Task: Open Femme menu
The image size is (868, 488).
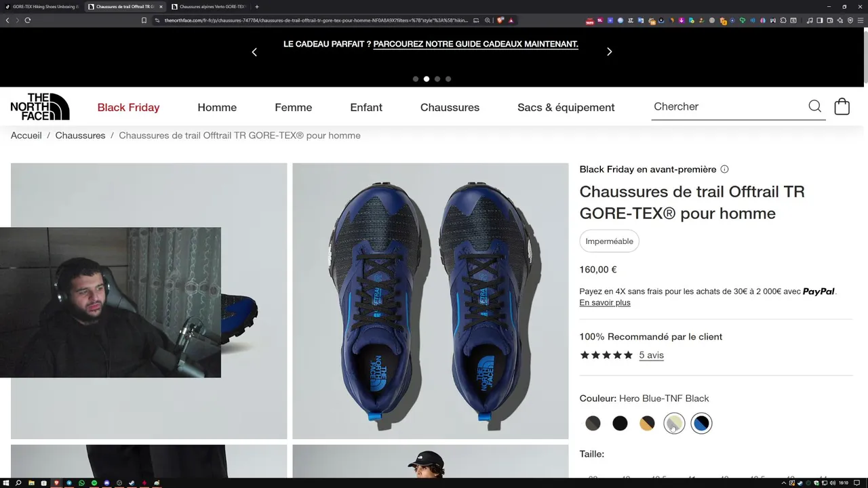Action: 293,107
